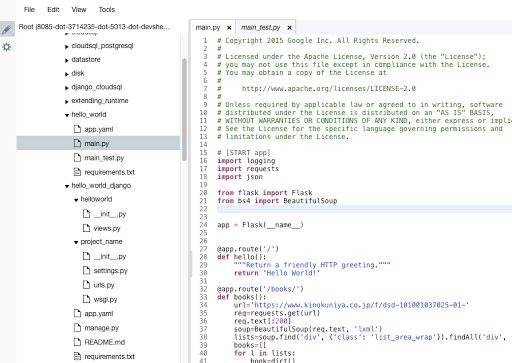
Task: Click the empty highlighted line 22 in editor
Action: [x=364, y=209]
